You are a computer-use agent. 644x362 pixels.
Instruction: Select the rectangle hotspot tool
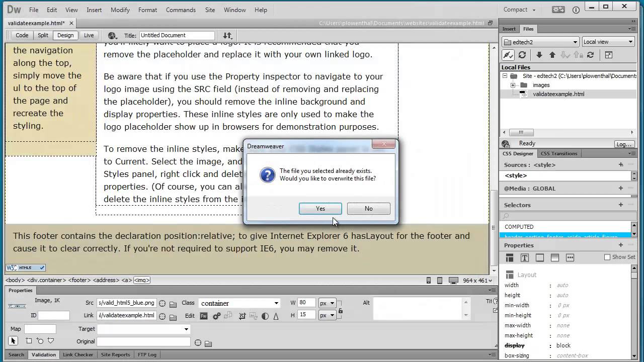(29, 341)
